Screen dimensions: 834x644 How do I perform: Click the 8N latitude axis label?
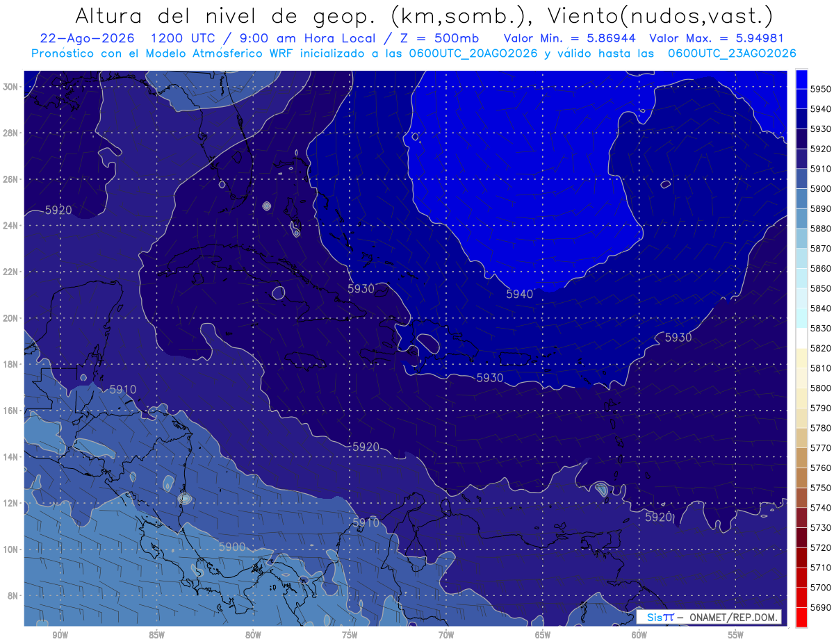(x=13, y=595)
